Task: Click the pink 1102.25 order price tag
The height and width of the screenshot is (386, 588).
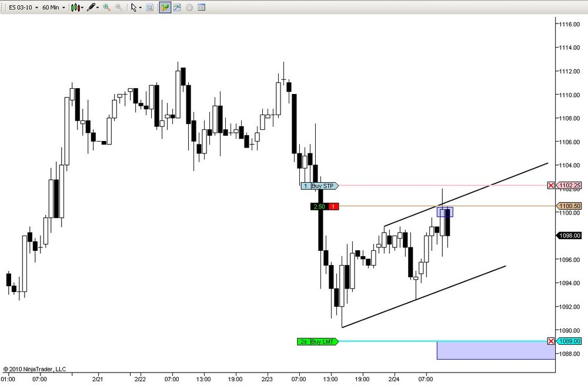Action: coord(569,186)
